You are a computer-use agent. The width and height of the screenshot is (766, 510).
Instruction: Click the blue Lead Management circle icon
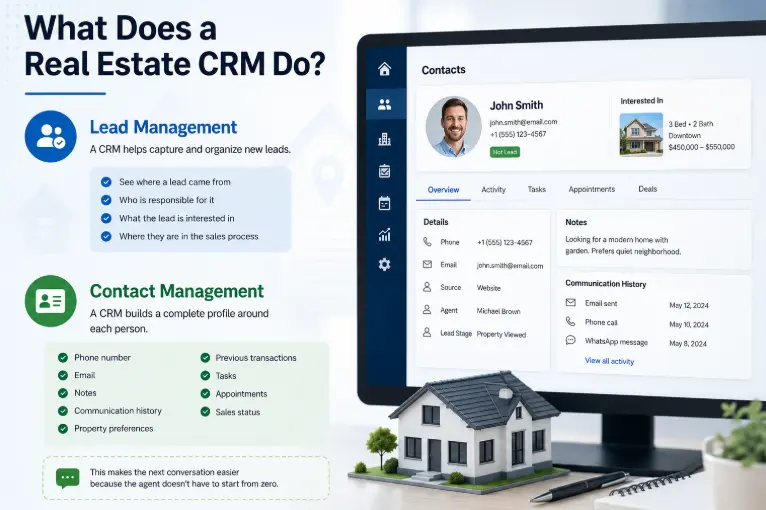(x=51, y=136)
